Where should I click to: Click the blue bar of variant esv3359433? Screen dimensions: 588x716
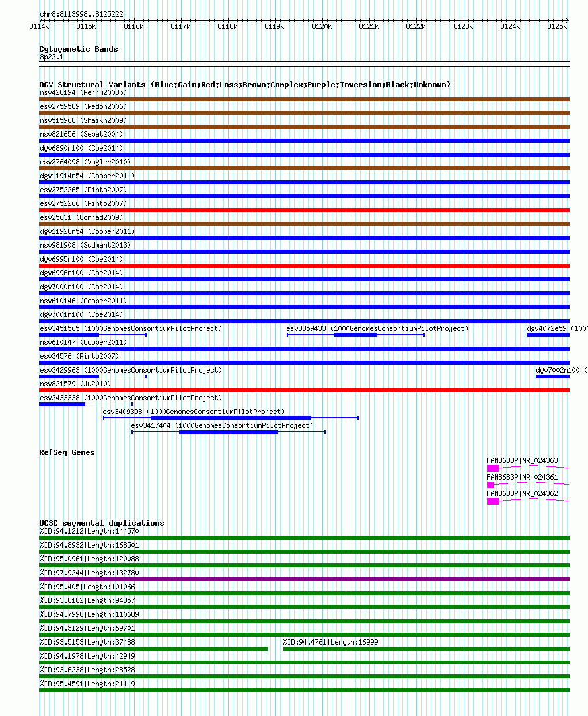355,335
